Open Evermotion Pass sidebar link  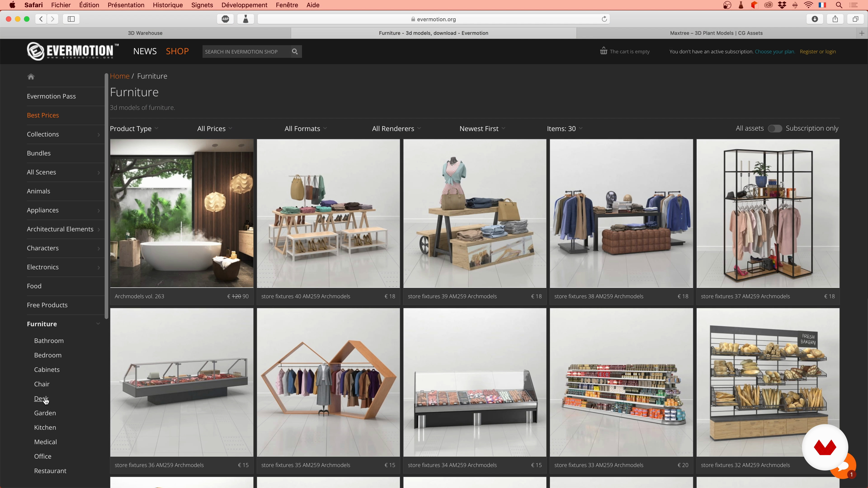pos(51,96)
